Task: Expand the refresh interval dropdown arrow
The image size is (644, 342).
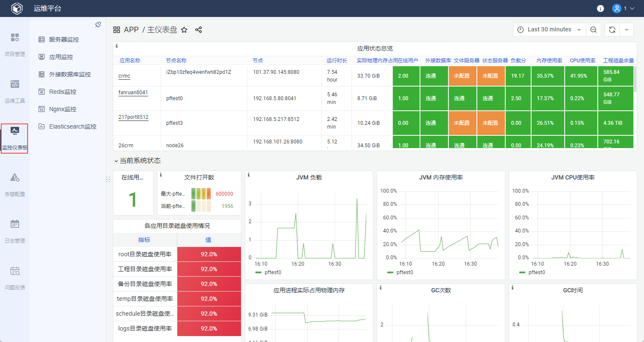Action: pos(627,30)
